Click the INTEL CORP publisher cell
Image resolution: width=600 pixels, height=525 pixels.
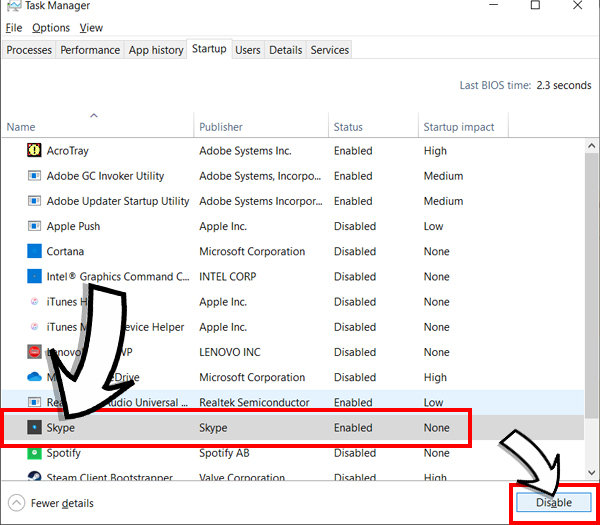pyautogui.click(x=228, y=277)
